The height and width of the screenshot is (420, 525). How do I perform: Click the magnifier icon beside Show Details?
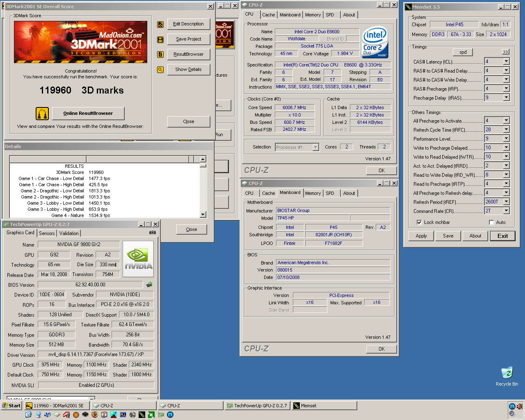pyautogui.click(x=160, y=70)
